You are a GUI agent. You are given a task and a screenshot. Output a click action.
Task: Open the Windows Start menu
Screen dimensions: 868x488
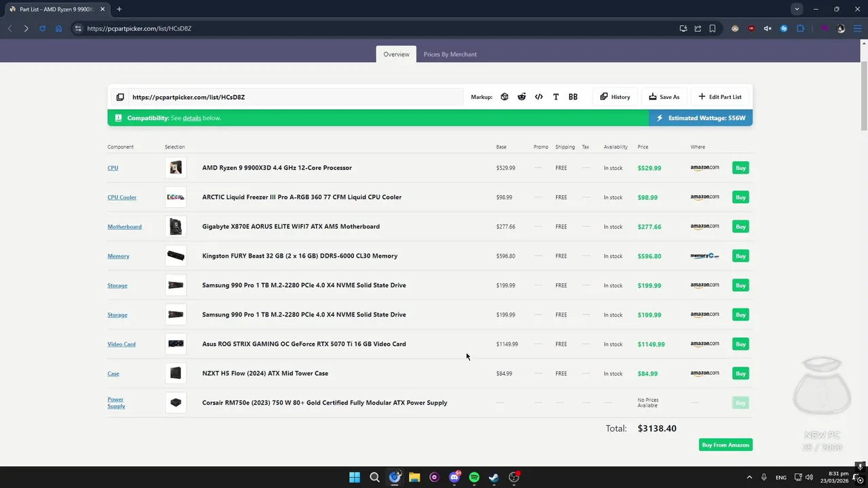coord(355,477)
